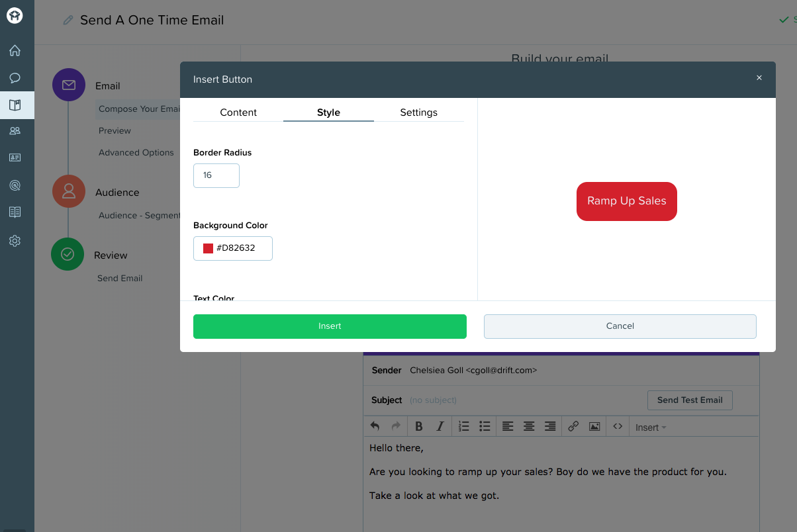Switch to the Content tab
Image resolution: width=797 pixels, height=532 pixels.
point(238,112)
